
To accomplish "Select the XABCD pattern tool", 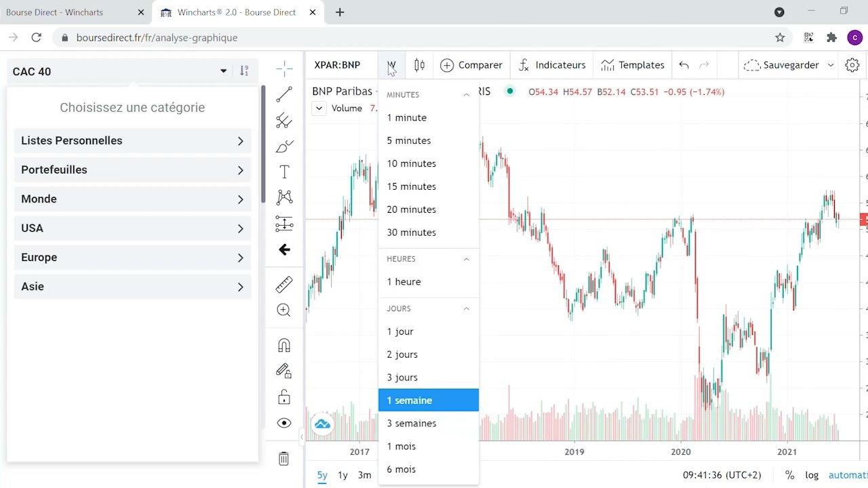I will coord(284,197).
